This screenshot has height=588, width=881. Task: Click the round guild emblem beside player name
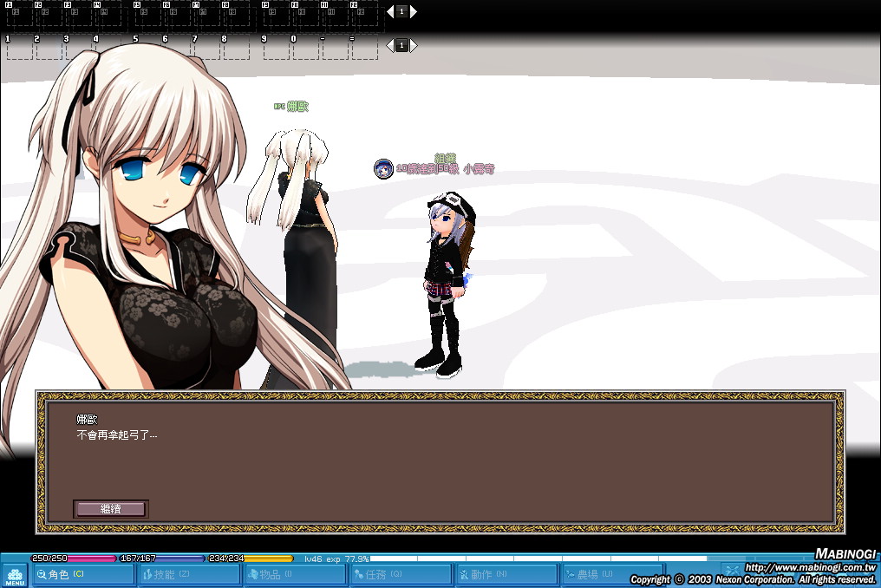pyautogui.click(x=383, y=169)
